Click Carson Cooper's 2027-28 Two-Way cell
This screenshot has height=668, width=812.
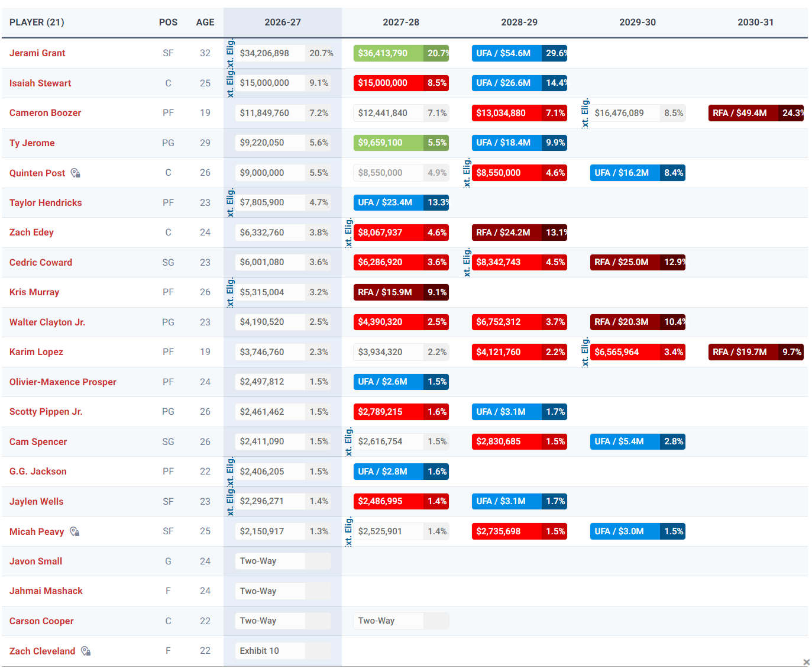(401, 621)
